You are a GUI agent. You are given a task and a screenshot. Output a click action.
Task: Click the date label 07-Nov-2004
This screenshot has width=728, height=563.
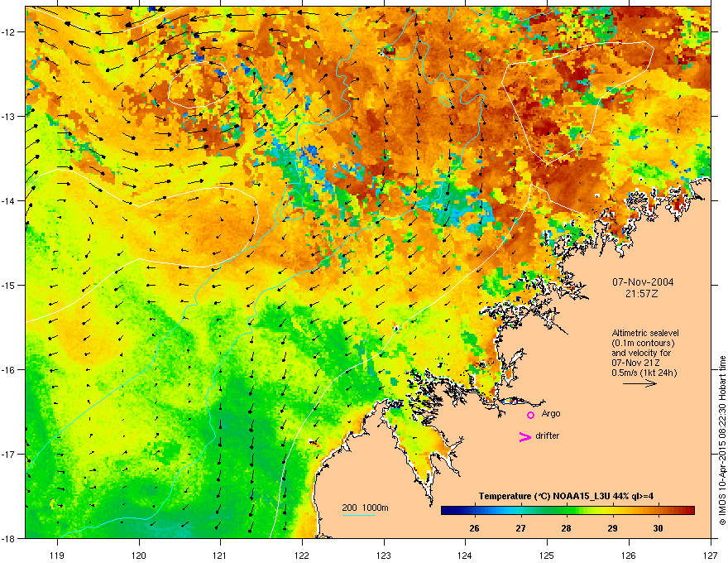(643, 282)
